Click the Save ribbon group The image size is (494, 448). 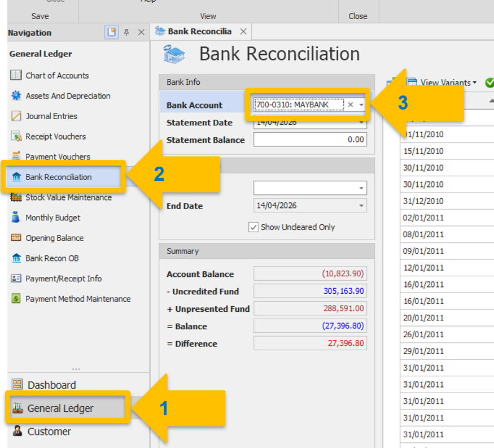pyautogui.click(x=40, y=16)
